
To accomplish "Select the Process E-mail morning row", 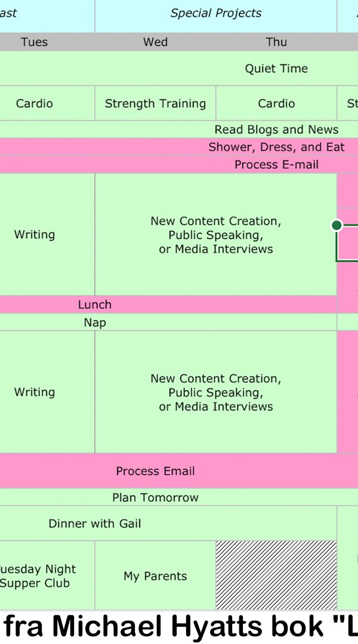I will click(179, 165).
